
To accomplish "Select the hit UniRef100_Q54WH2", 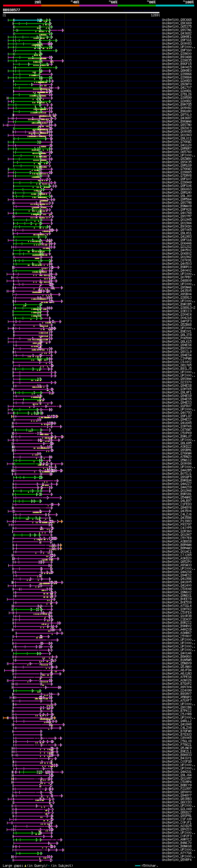I will 177,497.
